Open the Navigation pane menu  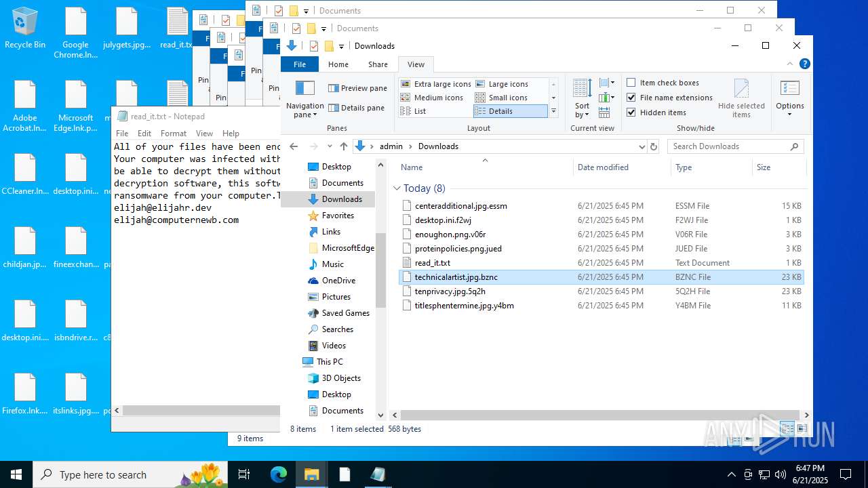[x=304, y=99]
